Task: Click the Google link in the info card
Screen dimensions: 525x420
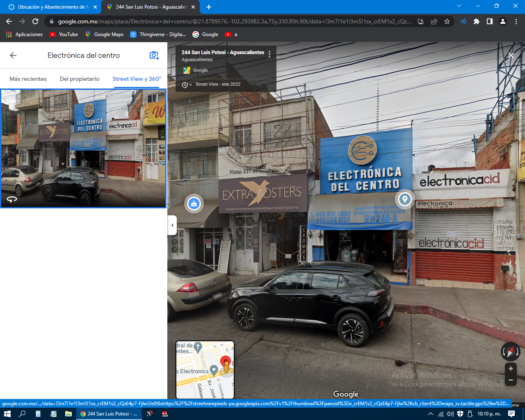Action: [x=201, y=70]
